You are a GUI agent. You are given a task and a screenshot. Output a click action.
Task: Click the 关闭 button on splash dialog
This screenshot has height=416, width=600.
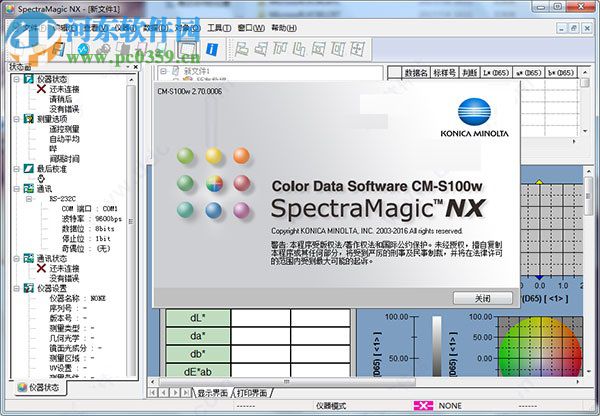point(483,298)
